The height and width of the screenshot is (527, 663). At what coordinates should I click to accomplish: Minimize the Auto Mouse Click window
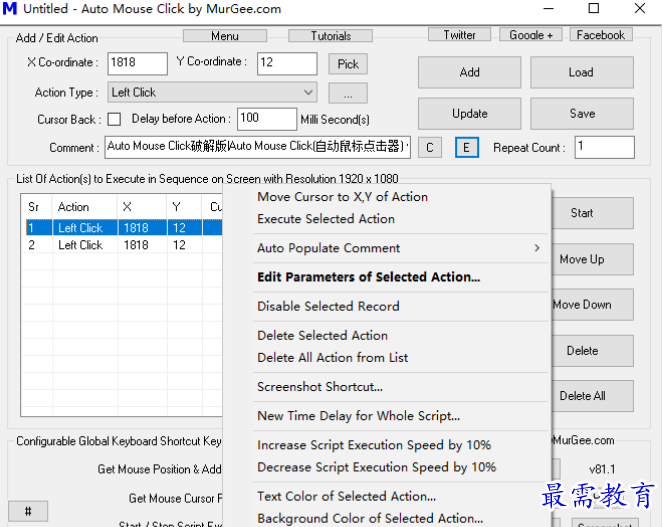point(548,8)
